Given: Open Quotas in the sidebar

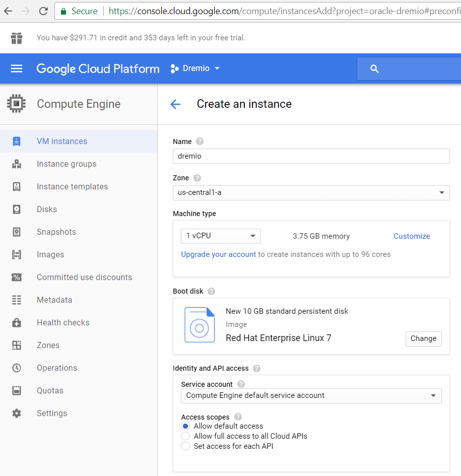Looking at the screenshot, I should pos(79,390).
